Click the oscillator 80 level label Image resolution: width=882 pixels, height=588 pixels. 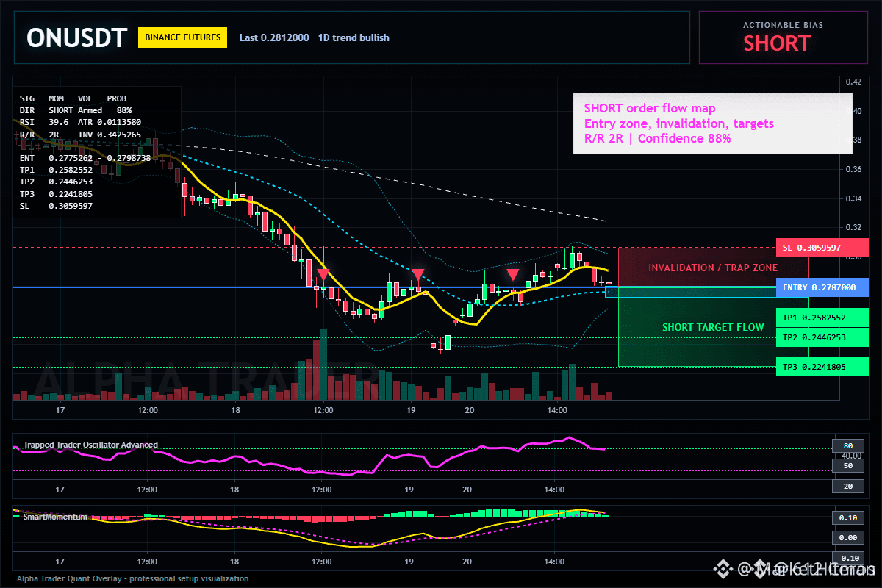(847, 445)
